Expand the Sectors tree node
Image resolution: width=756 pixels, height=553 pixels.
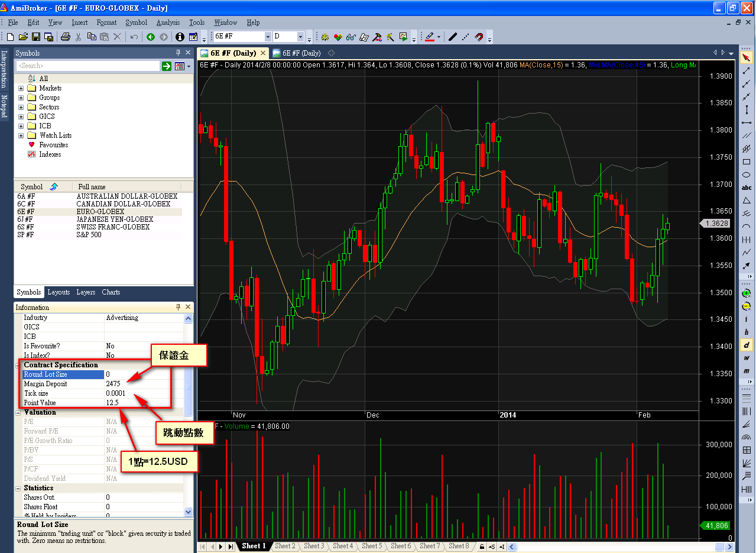(x=21, y=107)
